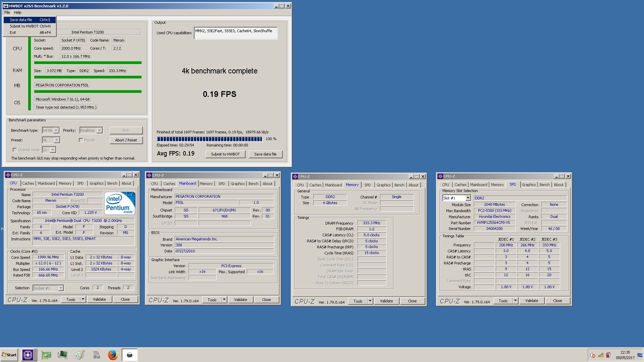644x362 pixels.
Task: Select the HWBOT x265 taskbar button
Action: coord(130,355)
